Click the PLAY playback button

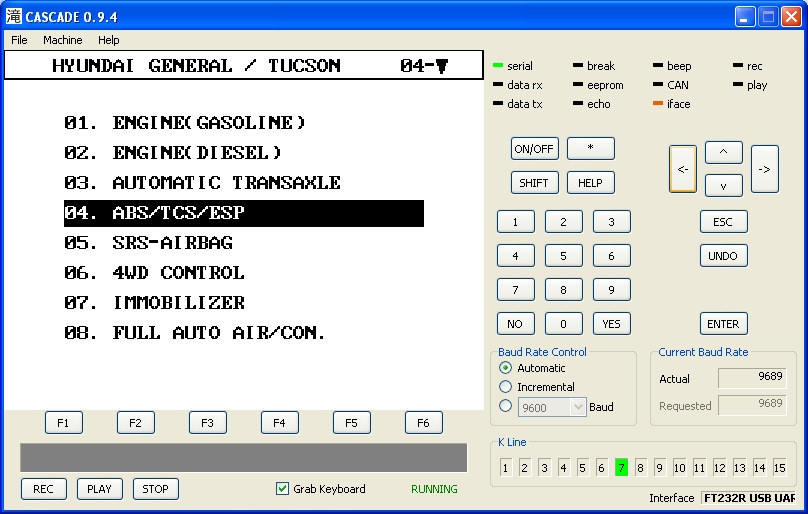(x=99, y=489)
